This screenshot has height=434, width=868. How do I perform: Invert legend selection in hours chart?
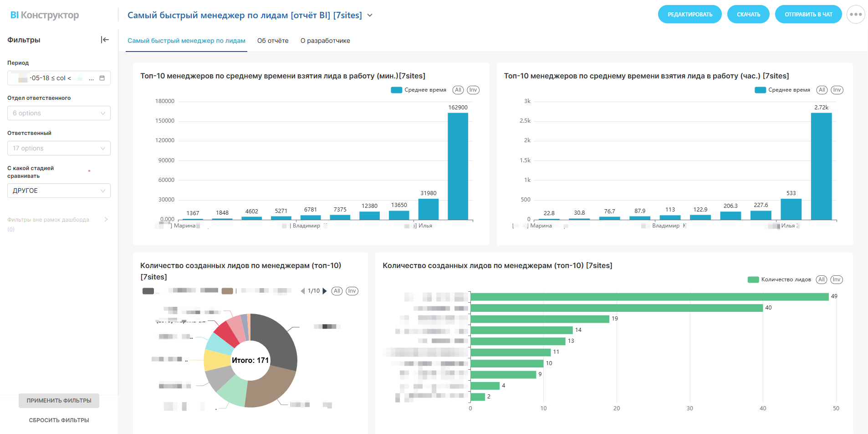pos(837,90)
